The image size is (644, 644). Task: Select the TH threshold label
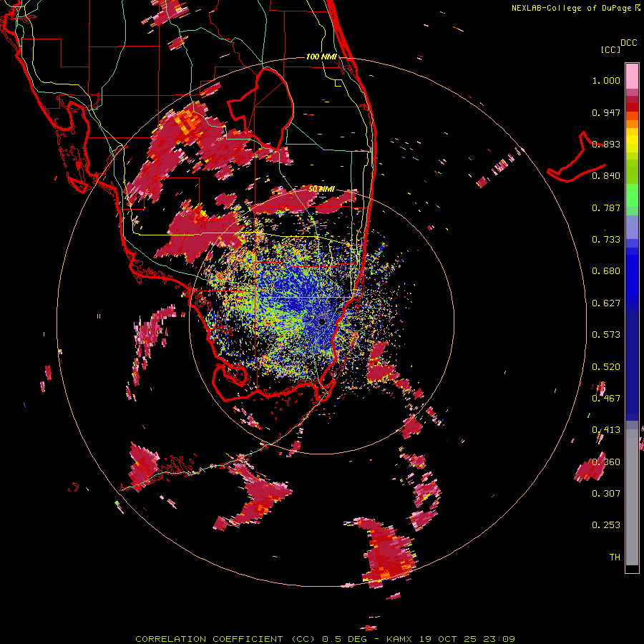click(615, 557)
